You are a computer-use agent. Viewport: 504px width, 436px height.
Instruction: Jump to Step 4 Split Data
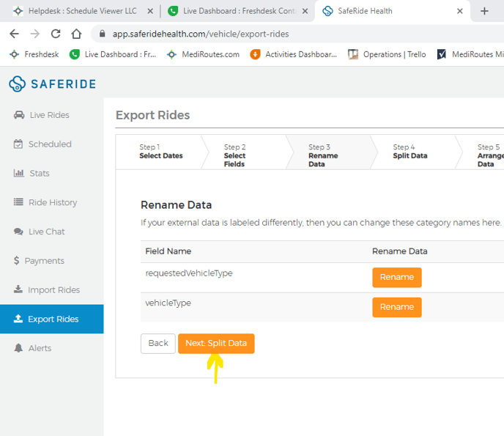tap(409, 152)
